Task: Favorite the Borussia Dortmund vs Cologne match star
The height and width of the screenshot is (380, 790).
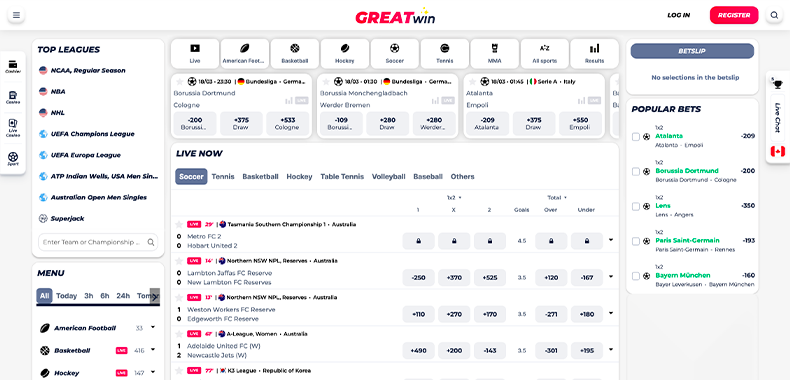Action: point(179,82)
